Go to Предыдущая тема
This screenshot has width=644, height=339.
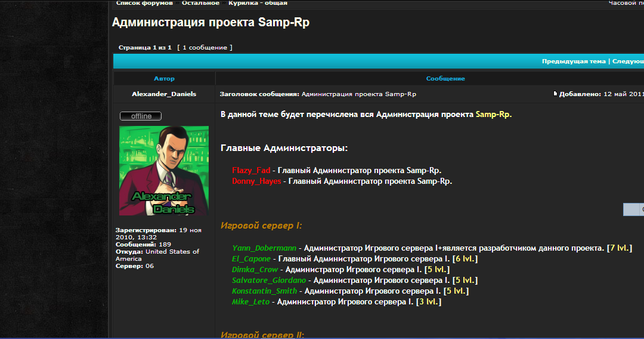click(x=573, y=61)
